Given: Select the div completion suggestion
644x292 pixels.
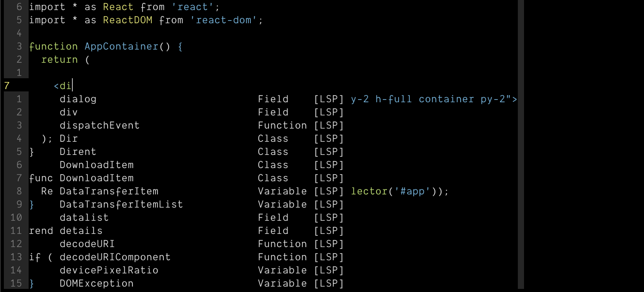Looking at the screenshot, I should tap(69, 112).
